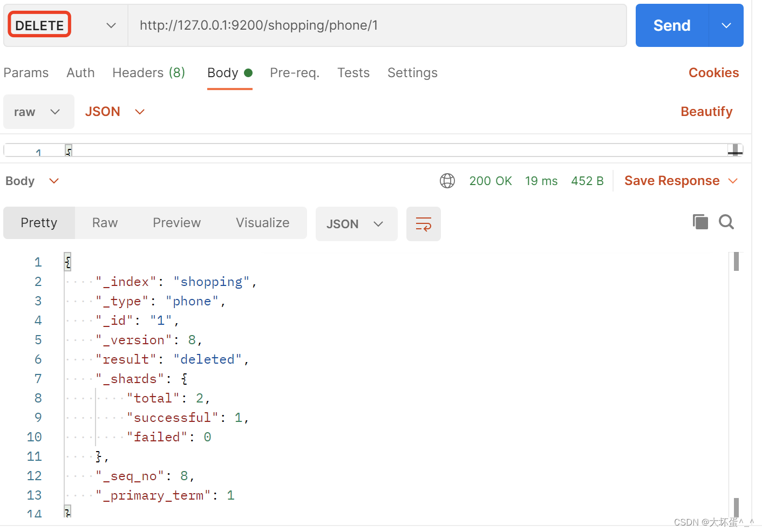Viewport: 762px width, 532px height.
Task: Click the 452 B response size
Action: coord(587,181)
